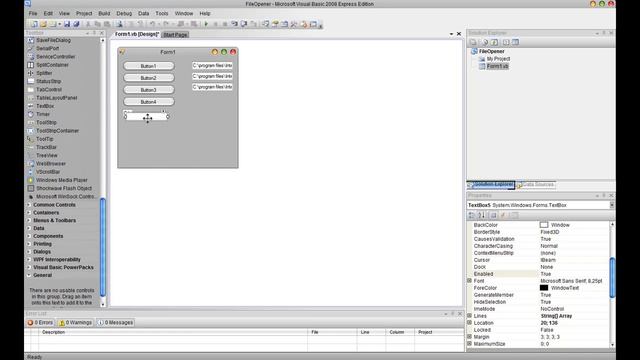Select the SaveFileDialog toolbox item
This screenshot has height=360, width=640.
(x=53, y=40)
